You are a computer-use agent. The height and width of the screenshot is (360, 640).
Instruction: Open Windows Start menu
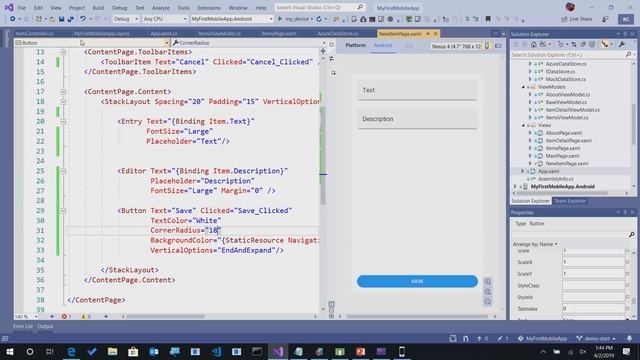pyautogui.click(x=9, y=351)
